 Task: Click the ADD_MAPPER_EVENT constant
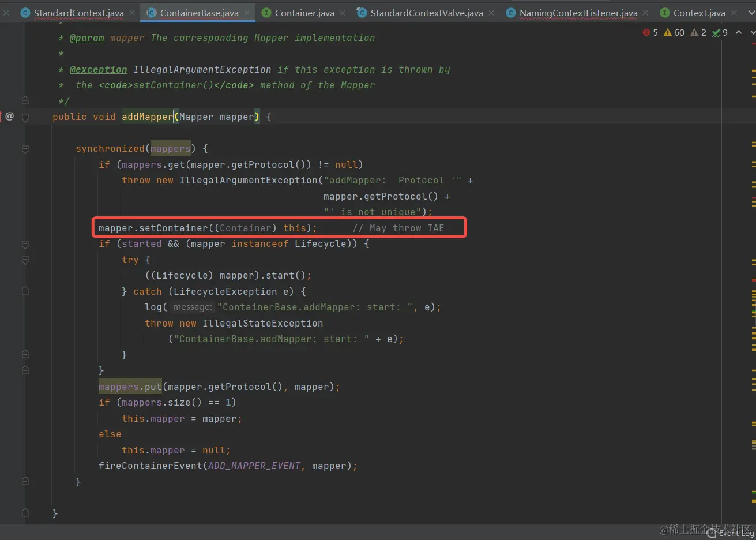click(254, 466)
